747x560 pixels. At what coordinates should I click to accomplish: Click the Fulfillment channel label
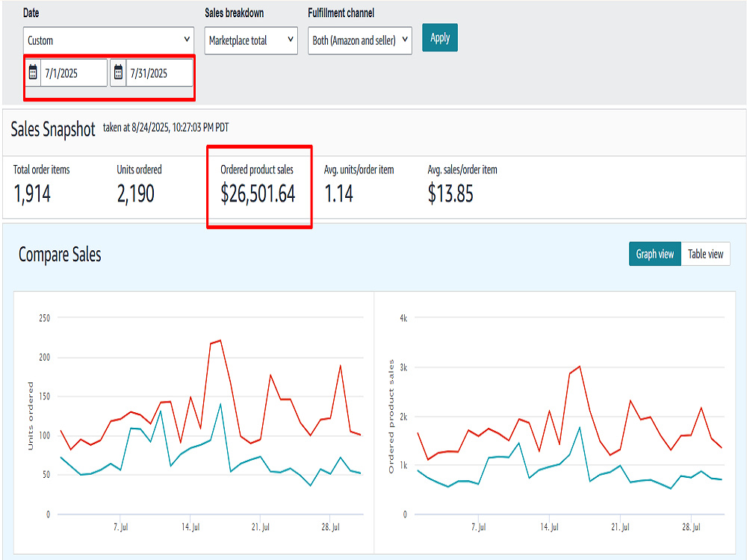341,13
